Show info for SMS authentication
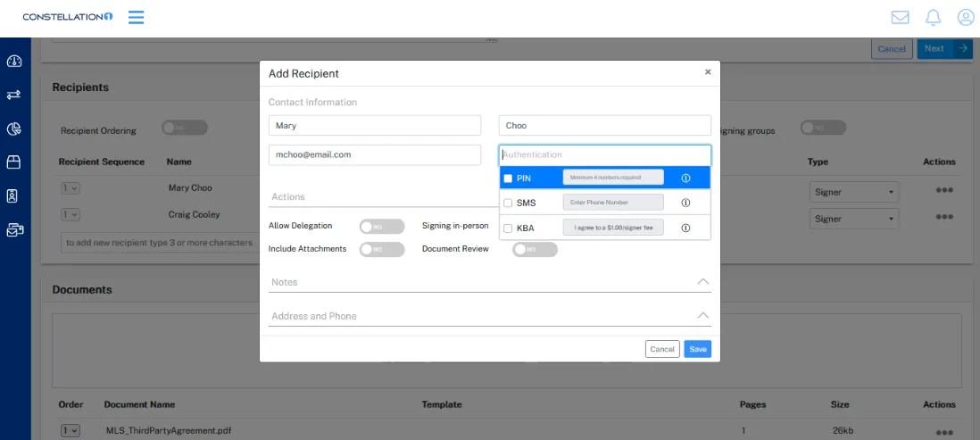 (685, 203)
